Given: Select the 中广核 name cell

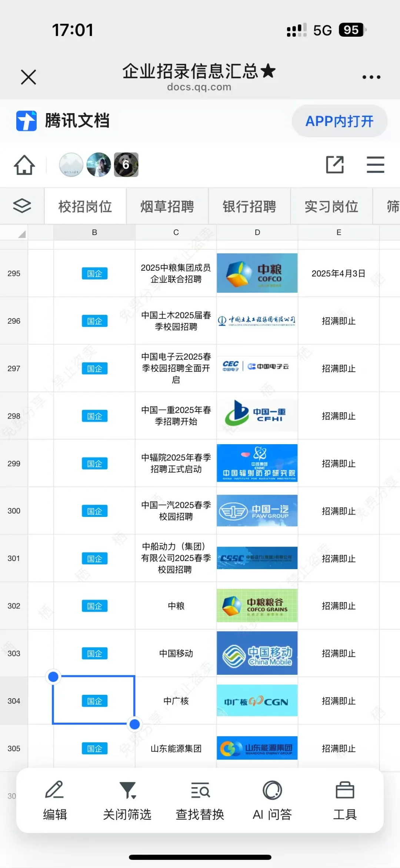Looking at the screenshot, I should point(176,701).
